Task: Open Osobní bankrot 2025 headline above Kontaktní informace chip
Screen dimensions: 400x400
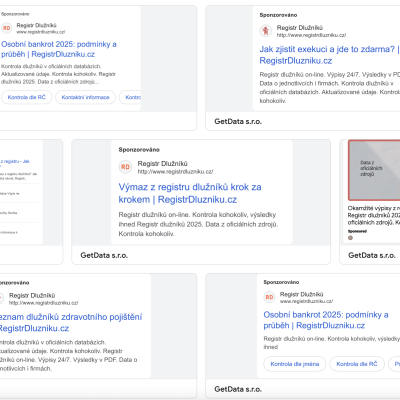Action: pyautogui.click(x=59, y=49)
